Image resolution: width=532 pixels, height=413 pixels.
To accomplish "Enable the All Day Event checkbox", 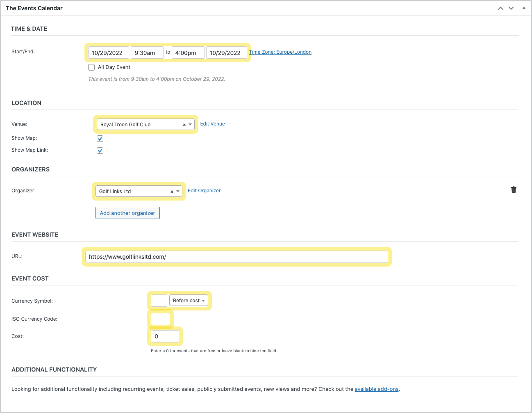I will (91, 67).
